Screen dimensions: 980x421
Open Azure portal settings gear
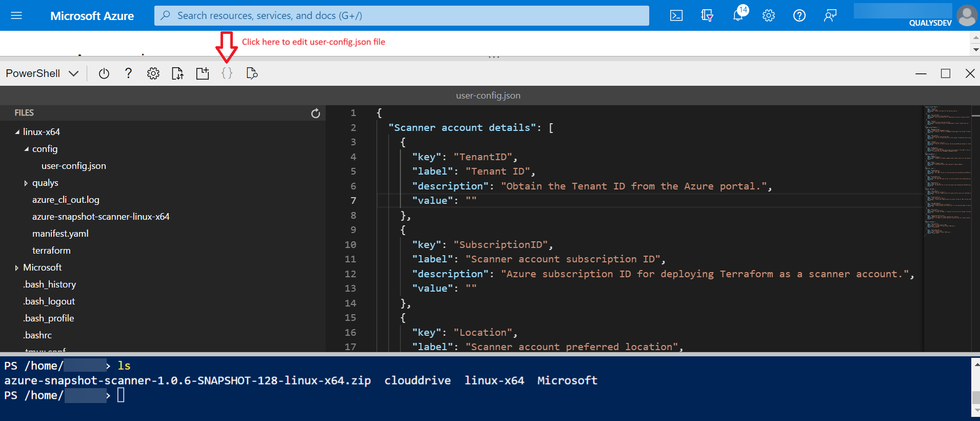768,15
